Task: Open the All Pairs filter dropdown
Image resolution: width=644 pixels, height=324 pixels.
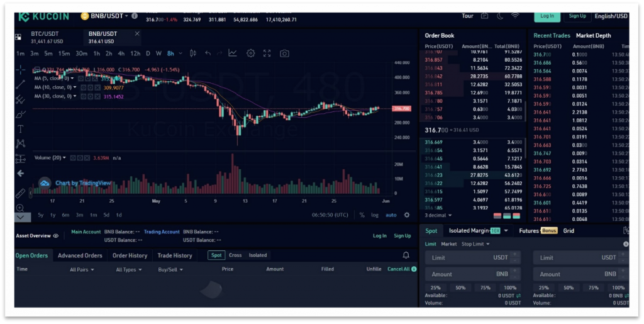Action: point(82,269)
